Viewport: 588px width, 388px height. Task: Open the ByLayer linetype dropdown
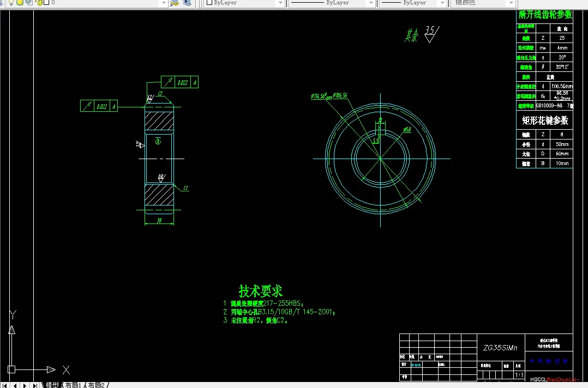coord(371,3)
